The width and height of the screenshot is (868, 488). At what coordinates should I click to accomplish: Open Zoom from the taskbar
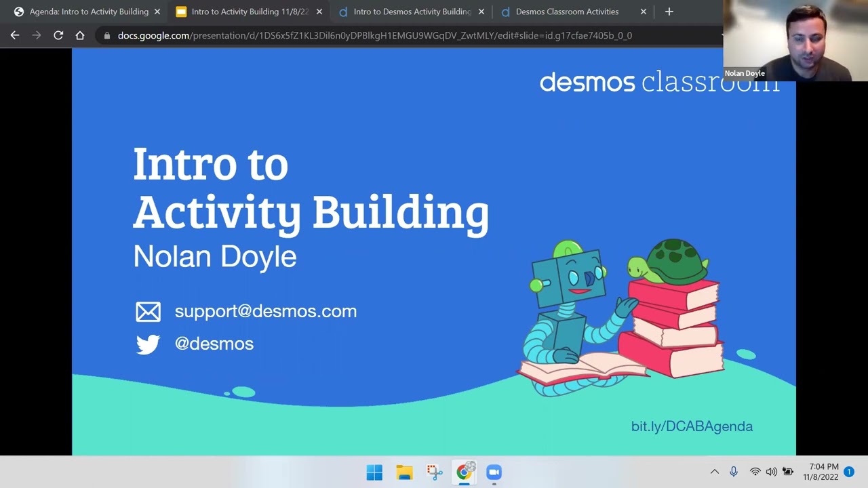pos(494,472)
